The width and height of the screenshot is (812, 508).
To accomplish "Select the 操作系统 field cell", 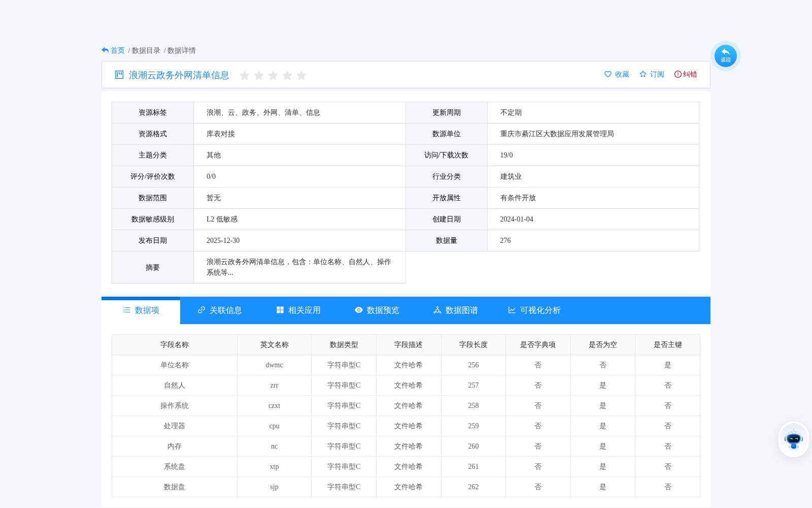I will 175,405.
